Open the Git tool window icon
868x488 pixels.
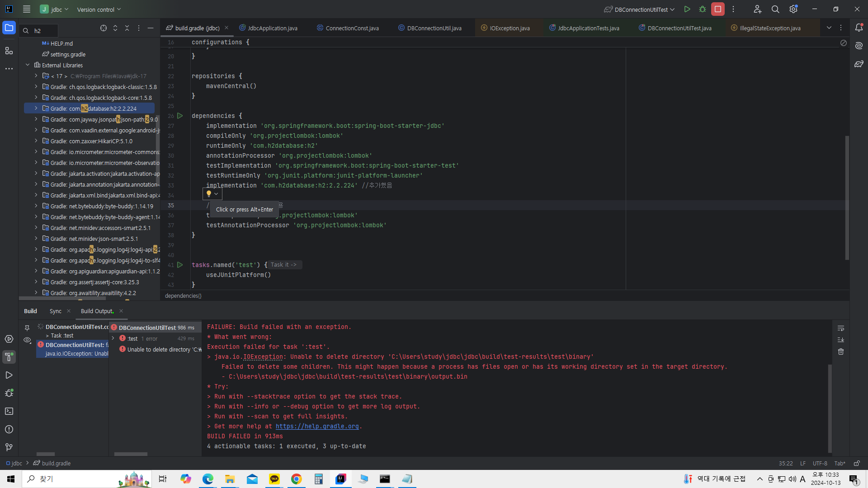9,447
